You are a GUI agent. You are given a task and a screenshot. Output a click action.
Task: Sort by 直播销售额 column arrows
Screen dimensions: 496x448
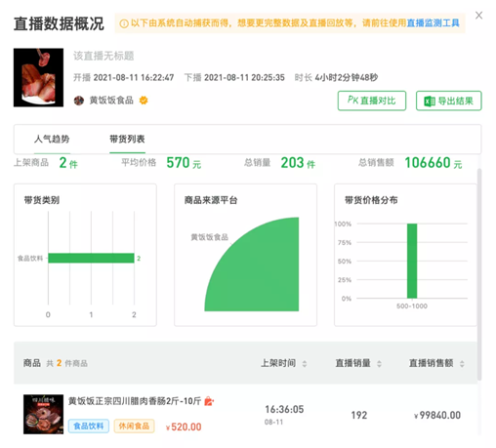(x=462, y=363)
